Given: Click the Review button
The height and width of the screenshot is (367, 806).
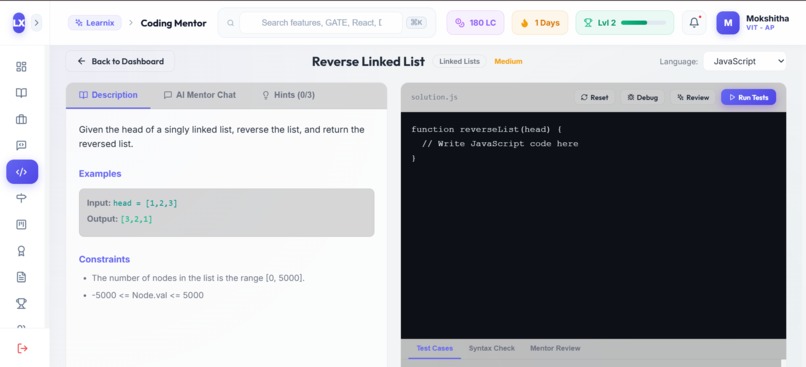Looking at the screenshot, I should [693, 97].
